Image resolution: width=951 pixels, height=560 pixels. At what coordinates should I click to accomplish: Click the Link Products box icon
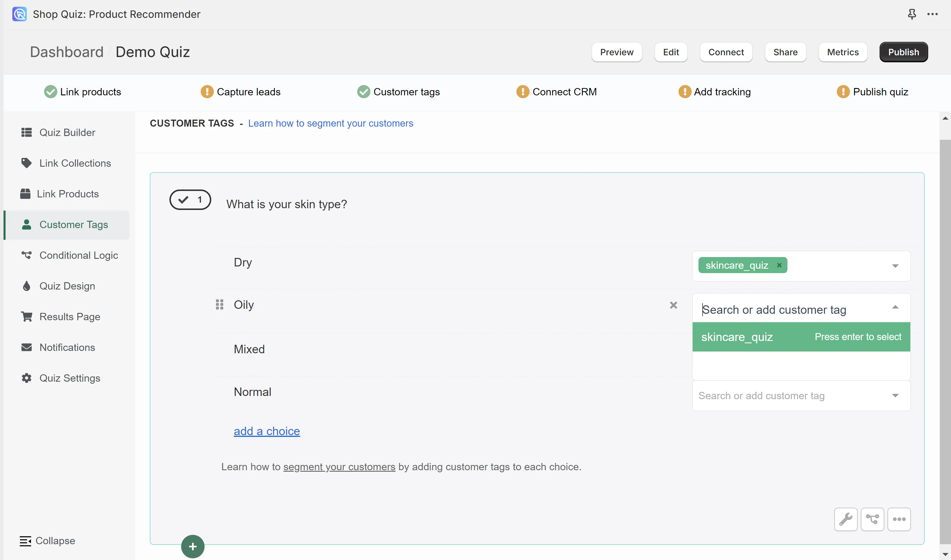(x=25, y=194)
